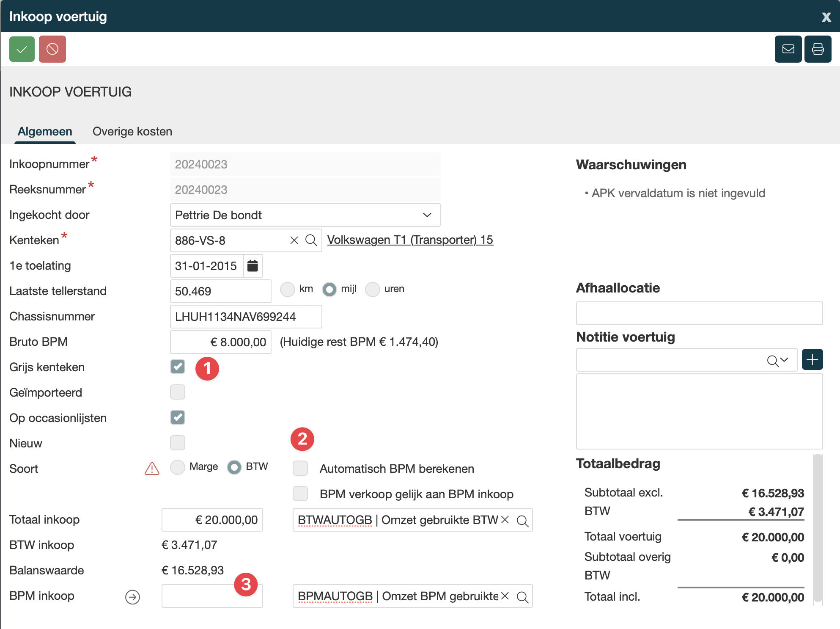Image resolution: width=840 pixels, height=629 pixels.
Task: Click the email envelope icon
Action: [788, 49]
